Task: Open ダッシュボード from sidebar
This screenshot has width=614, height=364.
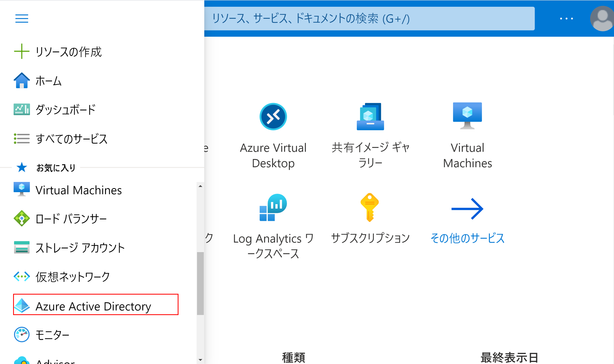Action: coord(66,109)
